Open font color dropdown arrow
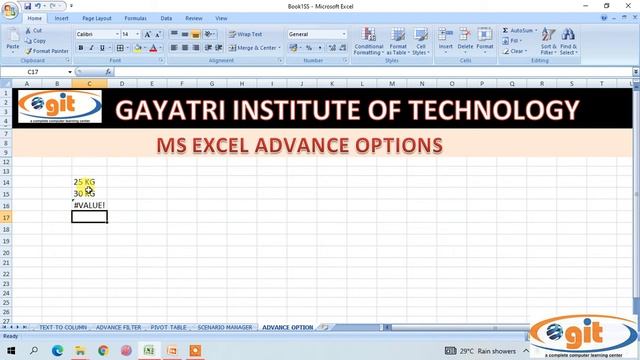Screen dimensions: 640x360 click(x=160, y=48)
